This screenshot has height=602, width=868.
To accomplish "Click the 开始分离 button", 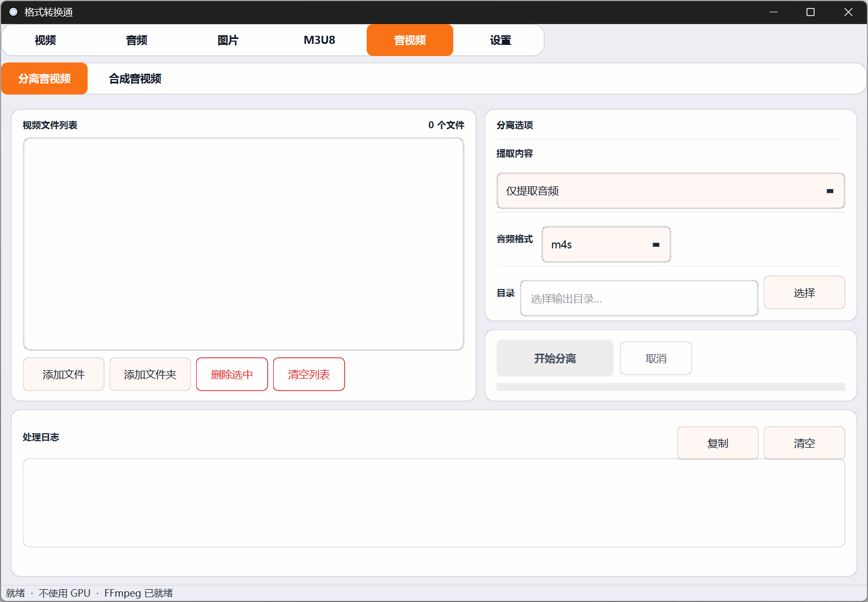I will coord(555,358).
